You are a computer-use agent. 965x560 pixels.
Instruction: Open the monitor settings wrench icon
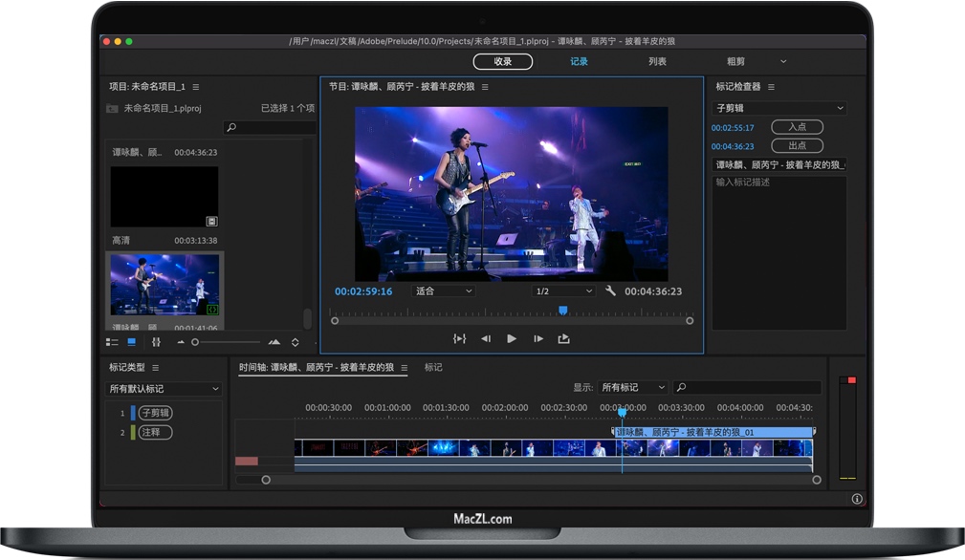pos(610,290)
